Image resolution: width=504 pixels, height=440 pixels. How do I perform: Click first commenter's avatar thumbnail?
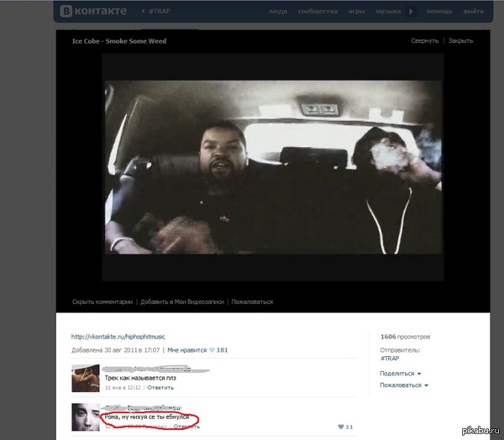(x=86, y=379)
